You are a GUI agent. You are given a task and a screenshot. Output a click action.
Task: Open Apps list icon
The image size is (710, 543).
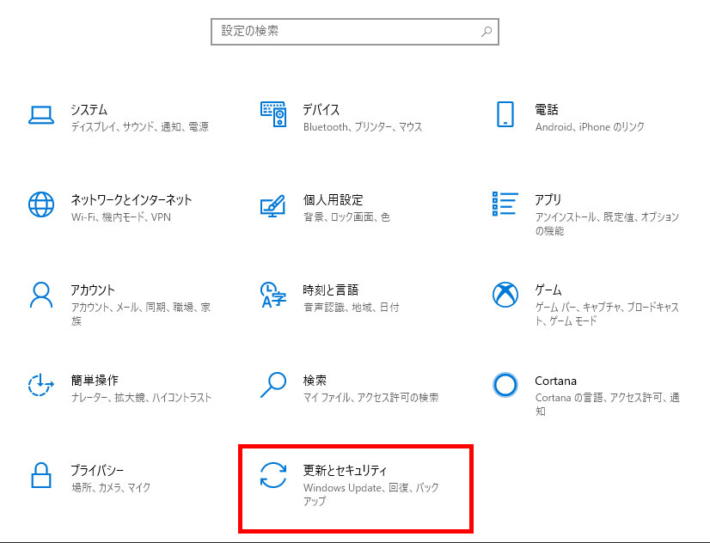[x=505, y=204]
